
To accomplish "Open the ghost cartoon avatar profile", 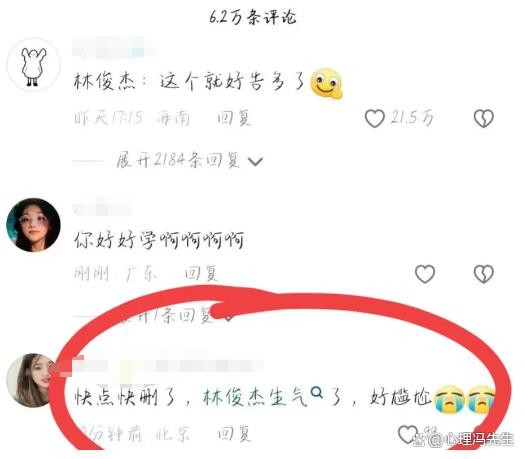I will tap(33, 64).
